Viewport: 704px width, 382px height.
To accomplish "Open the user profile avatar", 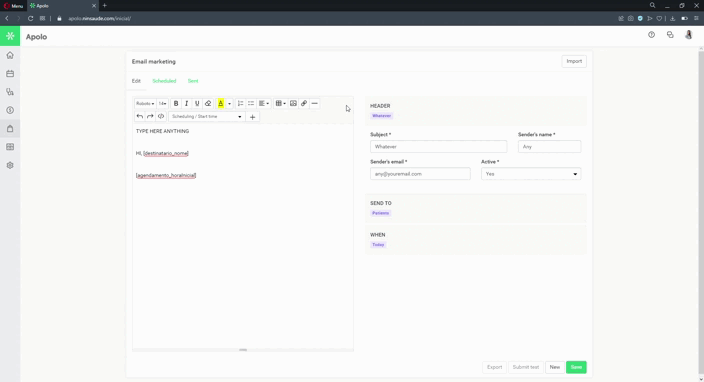I will click(688, 35).
